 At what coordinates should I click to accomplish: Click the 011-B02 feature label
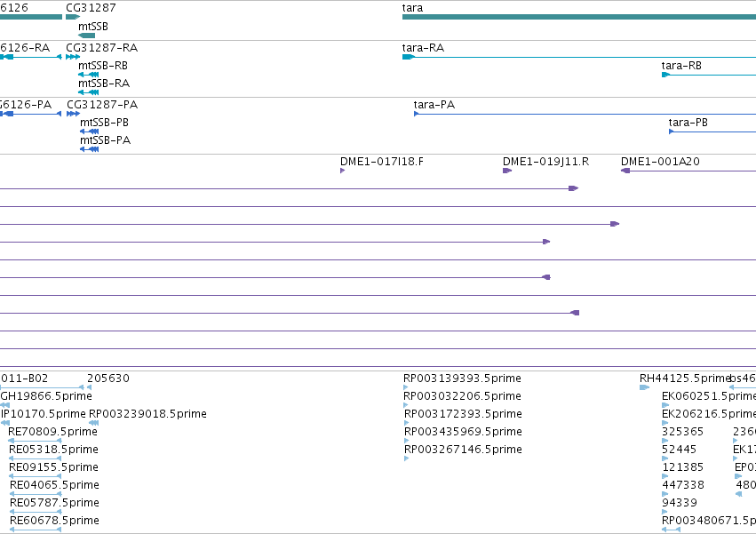pyautogui.click(x=24, y=379)
